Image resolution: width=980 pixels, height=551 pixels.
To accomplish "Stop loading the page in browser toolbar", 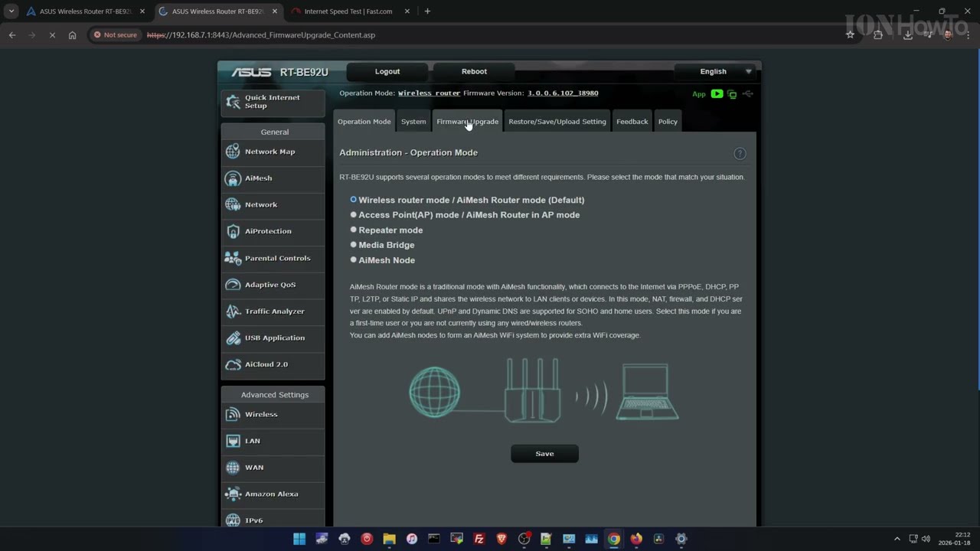I will coord(52,34).
